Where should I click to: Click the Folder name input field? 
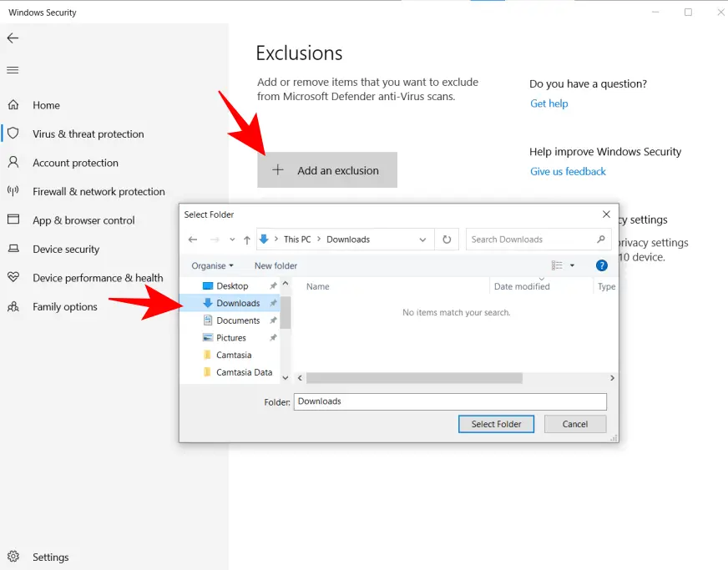[x=450, y=401]
